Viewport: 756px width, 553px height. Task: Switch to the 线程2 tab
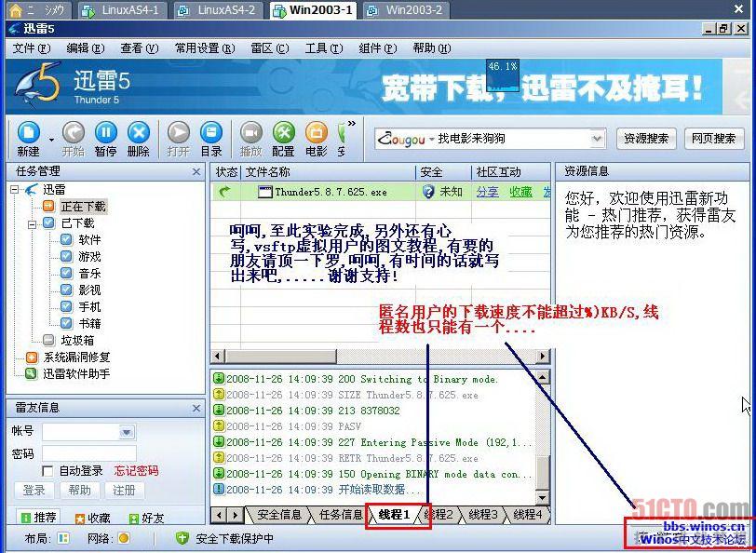tap(439, 515)
